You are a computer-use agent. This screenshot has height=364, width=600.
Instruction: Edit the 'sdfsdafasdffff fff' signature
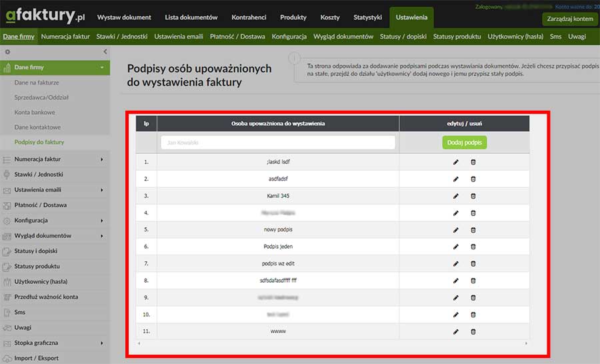point(456,281)
